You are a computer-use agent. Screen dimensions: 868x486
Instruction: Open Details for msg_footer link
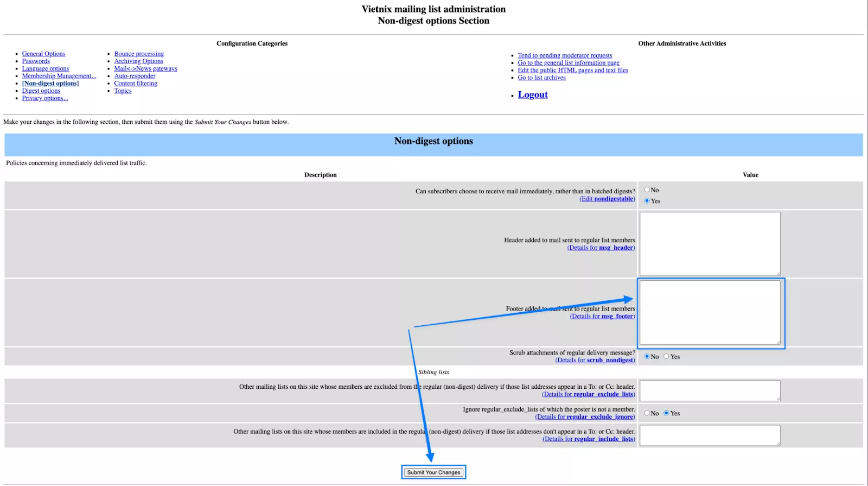click(602, 317)
